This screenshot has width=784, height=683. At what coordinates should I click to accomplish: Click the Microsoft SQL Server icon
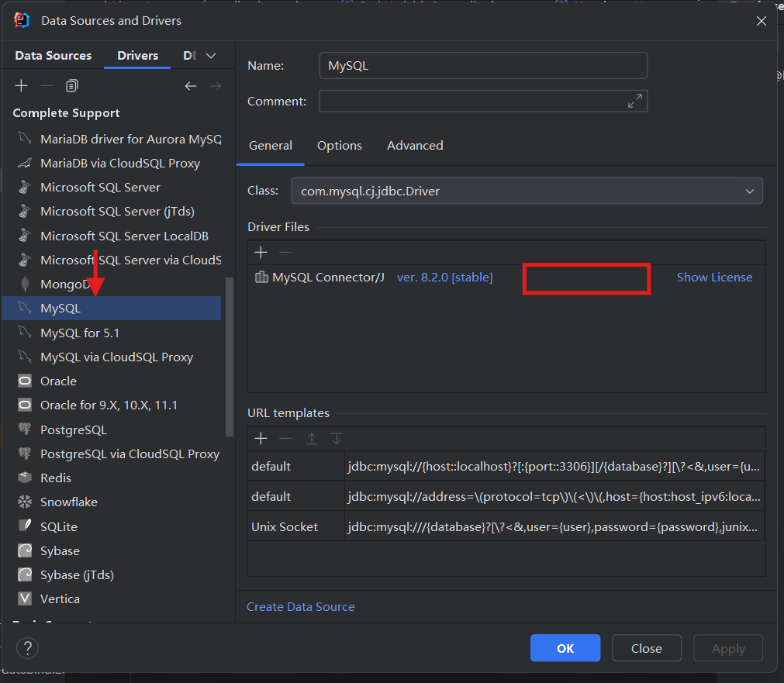[25, 187]
